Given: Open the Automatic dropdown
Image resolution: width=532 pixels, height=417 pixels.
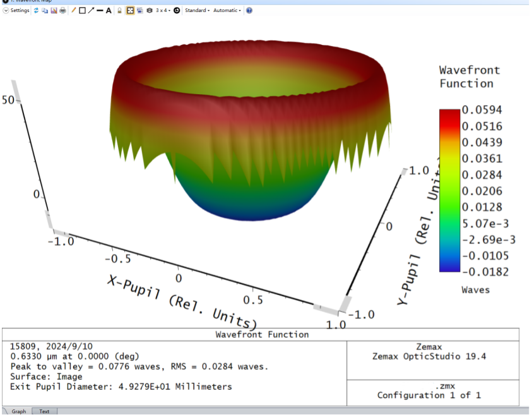Looking at the screenshot, I should click(227, 11).
